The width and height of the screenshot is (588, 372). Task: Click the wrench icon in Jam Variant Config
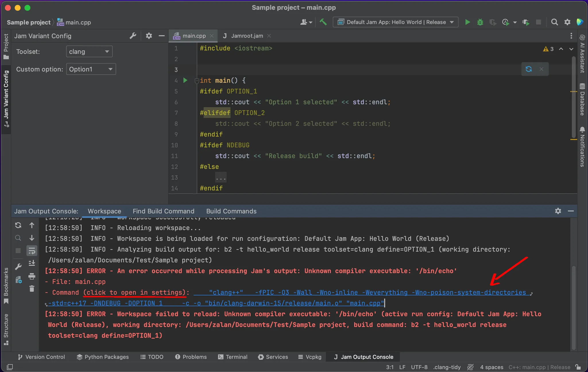(133, 36)
